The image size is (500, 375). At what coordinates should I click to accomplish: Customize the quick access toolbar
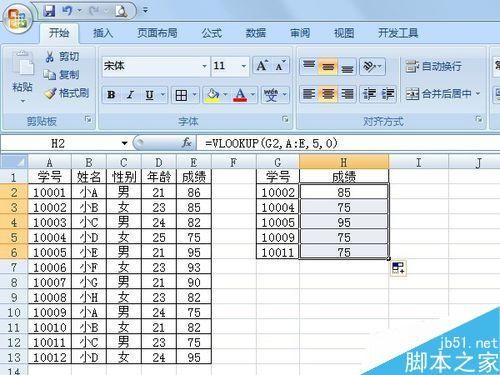[146, 11]
